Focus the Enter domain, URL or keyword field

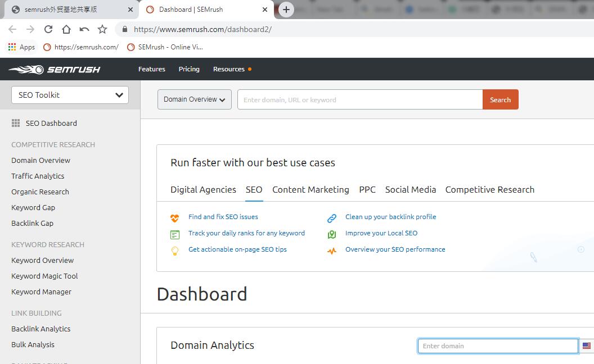click(x=360, y=99)
